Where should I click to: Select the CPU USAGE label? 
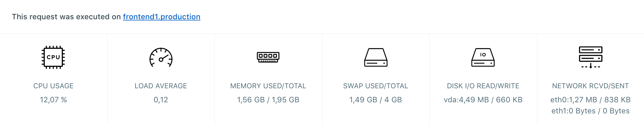coord(53,86)
